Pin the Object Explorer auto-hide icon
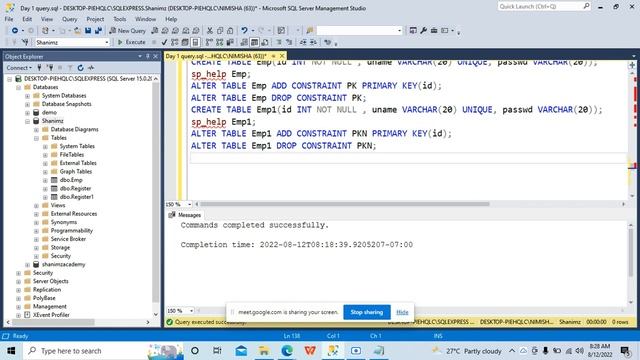The height and width of the screenshot is (360, 640). (148, 56)
